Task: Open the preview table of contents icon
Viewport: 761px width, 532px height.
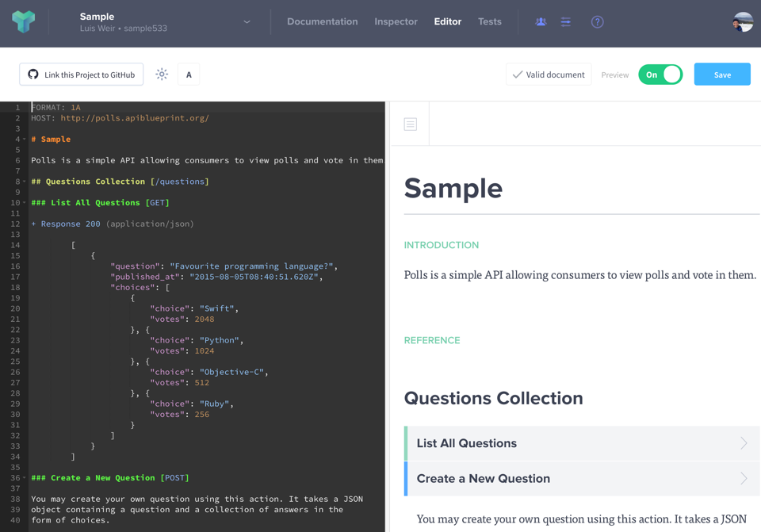Action: (x=411, y=124)
